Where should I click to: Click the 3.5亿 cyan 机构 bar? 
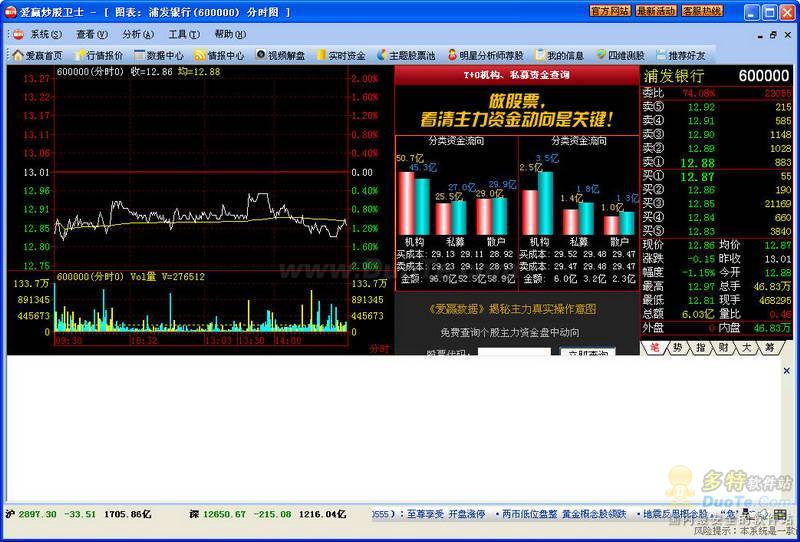coord(545,203)
